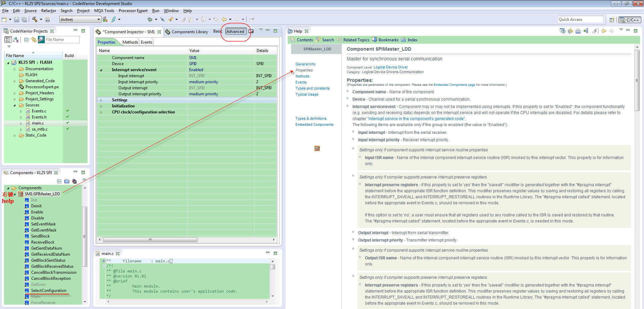Click the Related Topics help button
Image resolution: width=644 pixels, height=309 pixels.
[353, 40]
